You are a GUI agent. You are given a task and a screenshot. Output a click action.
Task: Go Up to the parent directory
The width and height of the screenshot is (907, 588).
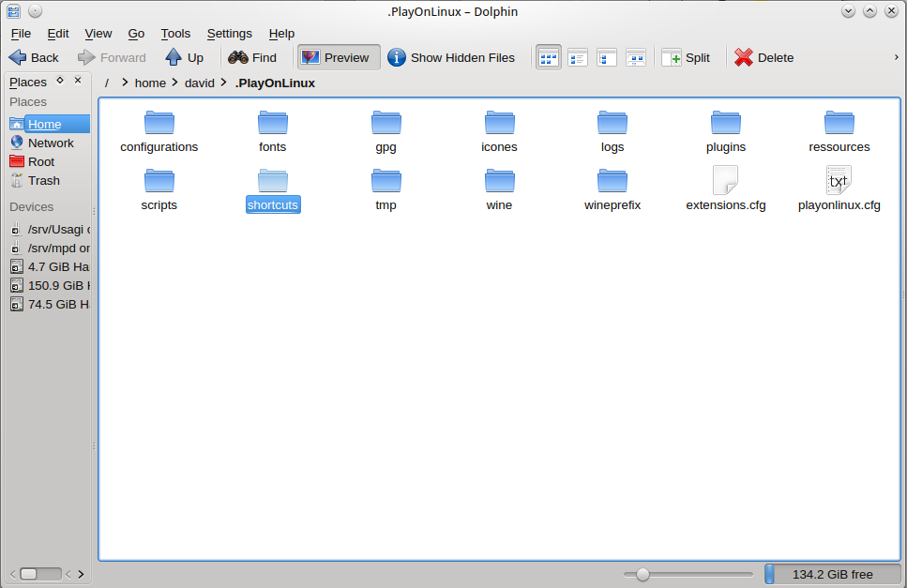(x=184, y=58)
